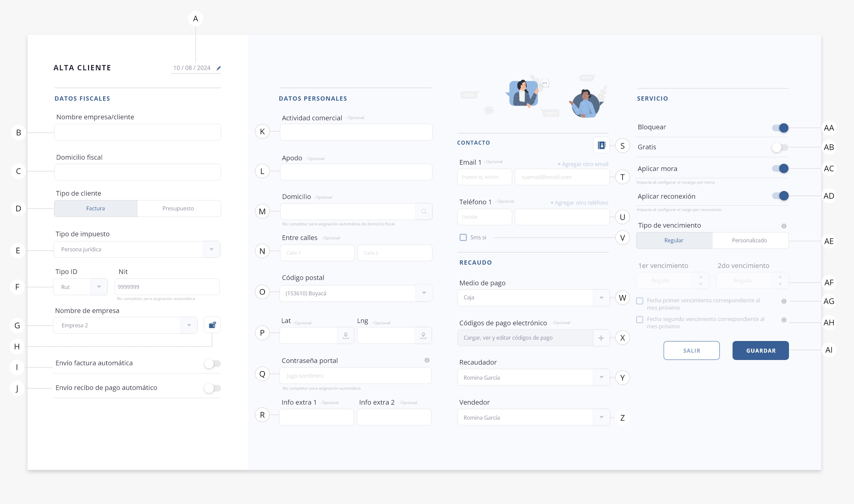Disable the Bloquear toggle
Image resolution: width=854 pixels, height=504 pixels.
point(780,128)
